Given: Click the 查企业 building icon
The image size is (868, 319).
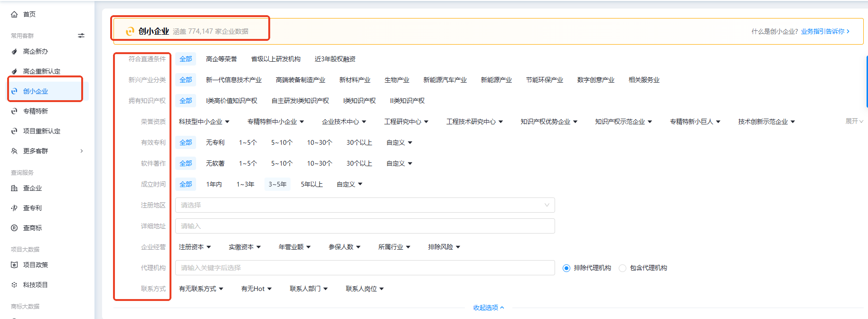Looking at the screenshot, I should pos(14,188).
